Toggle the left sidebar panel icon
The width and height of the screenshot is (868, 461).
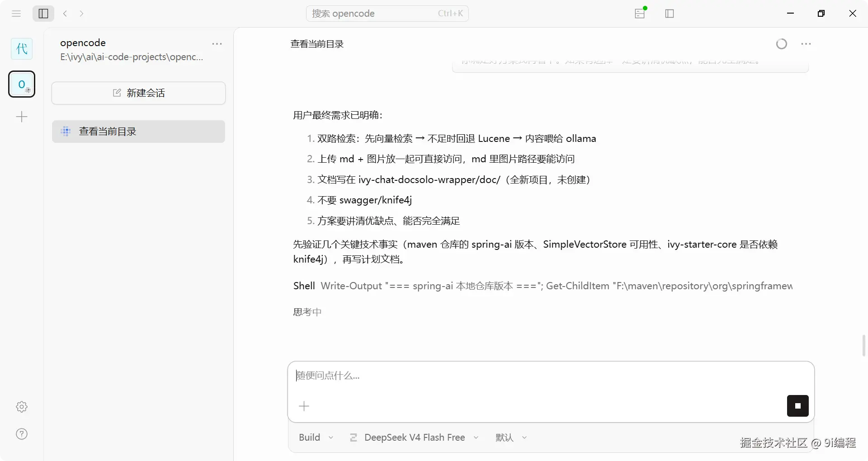pyautogui.click(x=43, y=14)
